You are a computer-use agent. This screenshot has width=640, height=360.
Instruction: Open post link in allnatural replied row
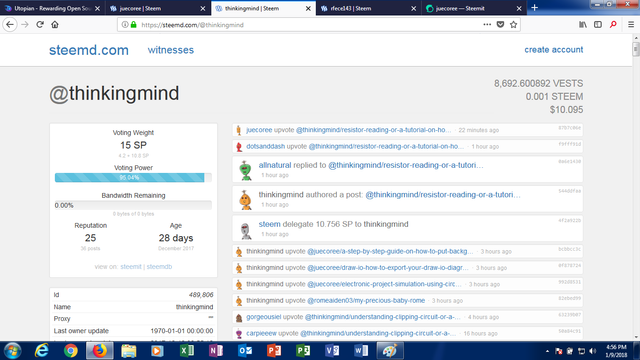[x=406, y=165]
